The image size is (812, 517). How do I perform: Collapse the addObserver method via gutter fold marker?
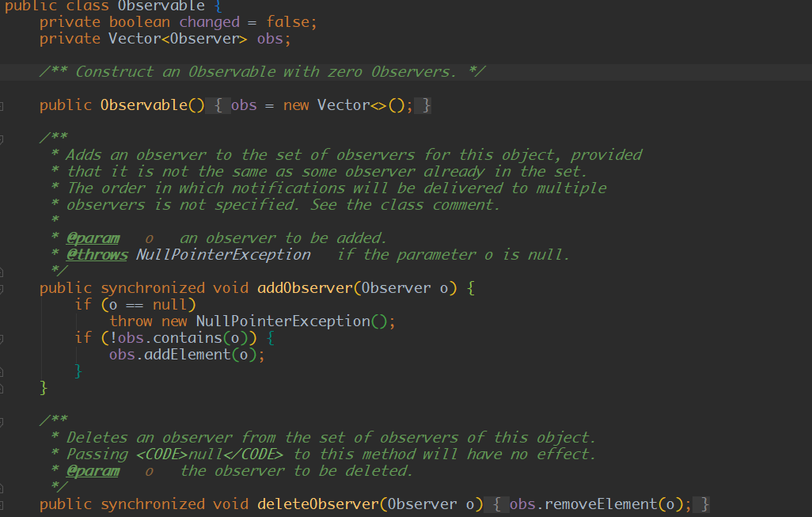click(x=2, y=289)
